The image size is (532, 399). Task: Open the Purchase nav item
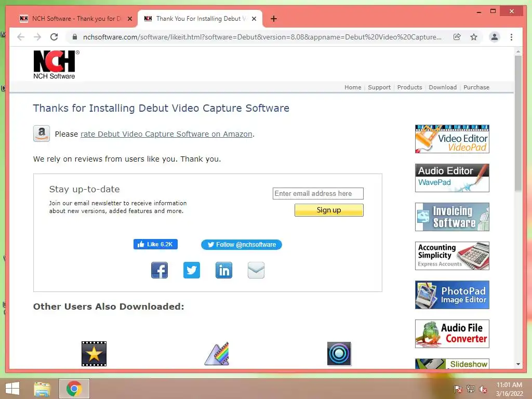pyautogui.click(x=476, y=87)
